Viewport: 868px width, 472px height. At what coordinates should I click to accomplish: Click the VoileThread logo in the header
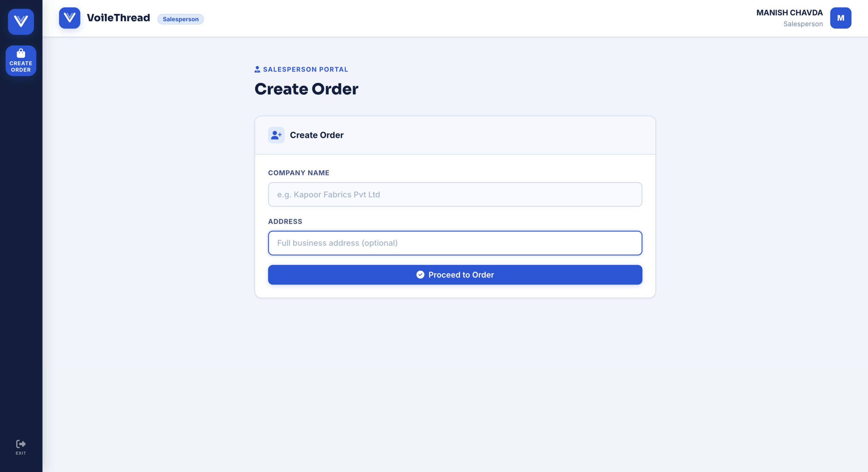70,18
